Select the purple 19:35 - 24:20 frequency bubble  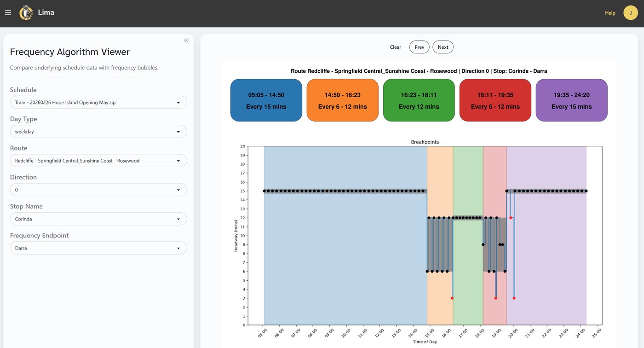pyautogui.click(x=572, y=100)
